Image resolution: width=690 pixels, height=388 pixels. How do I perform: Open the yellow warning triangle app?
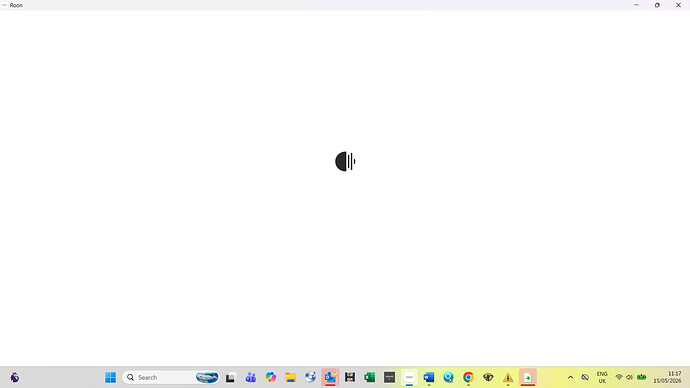click(x=508, y=377)
